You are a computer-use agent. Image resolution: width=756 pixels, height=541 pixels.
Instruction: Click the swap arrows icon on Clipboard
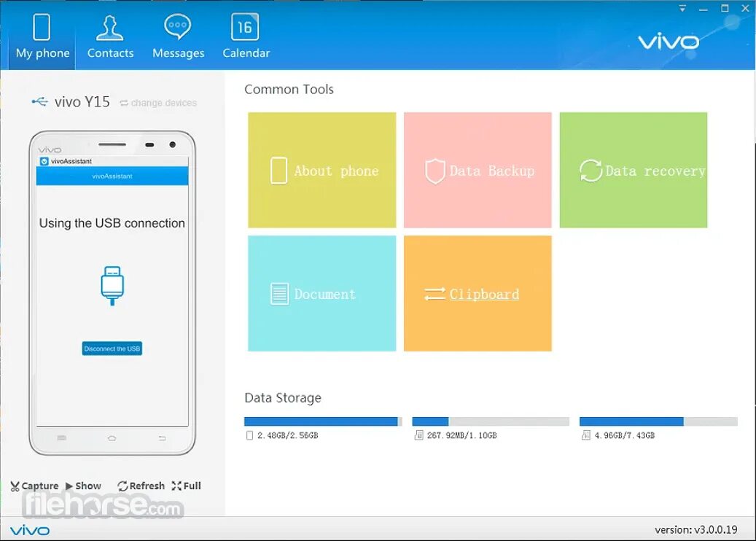[x=434, y=294]
